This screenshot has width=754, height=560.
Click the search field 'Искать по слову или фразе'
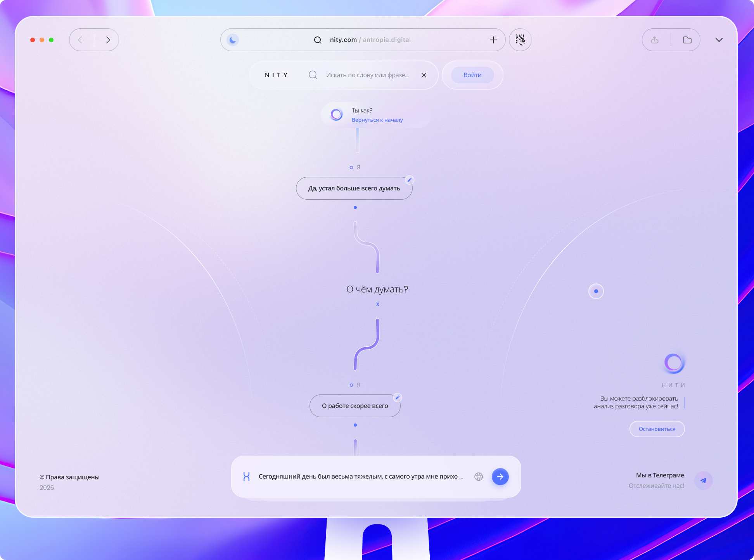367,75
